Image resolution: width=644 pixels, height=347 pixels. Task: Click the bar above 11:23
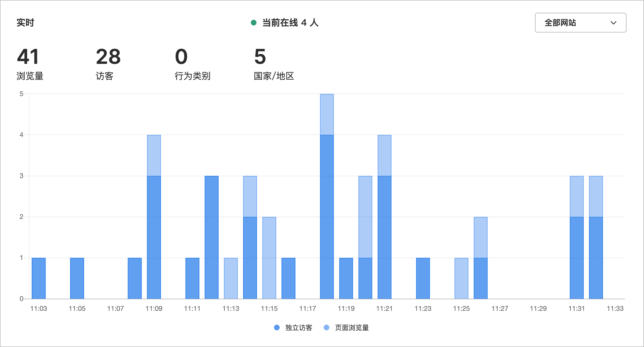tap(423, 278)
